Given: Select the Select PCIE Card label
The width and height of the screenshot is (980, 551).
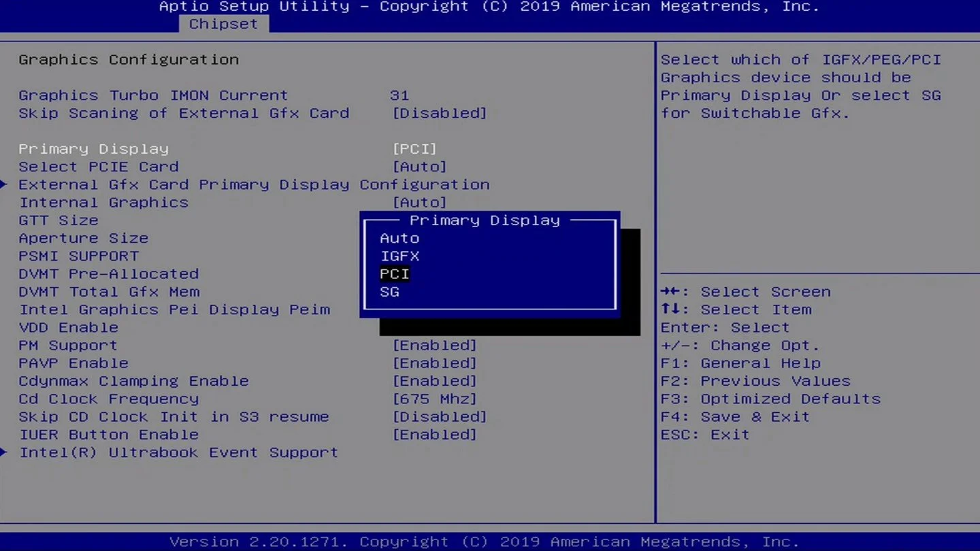Looking at the screenshot, I should (x=99, y=166).
